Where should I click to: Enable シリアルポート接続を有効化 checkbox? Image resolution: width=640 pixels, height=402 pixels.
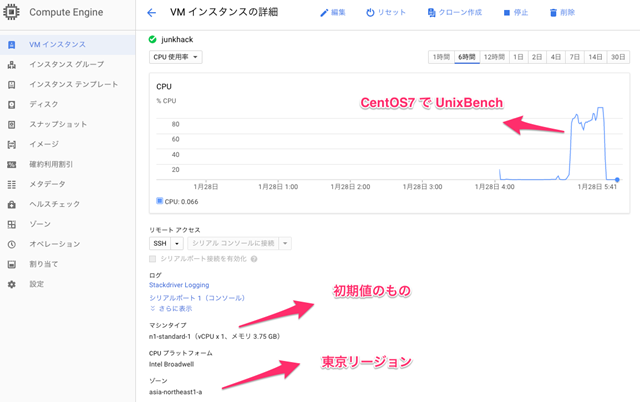153,259
